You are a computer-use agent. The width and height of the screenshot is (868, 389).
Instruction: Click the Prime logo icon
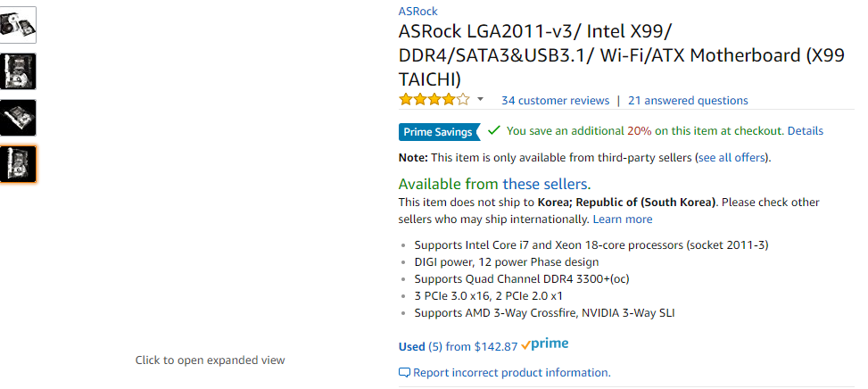pos(545,344)
